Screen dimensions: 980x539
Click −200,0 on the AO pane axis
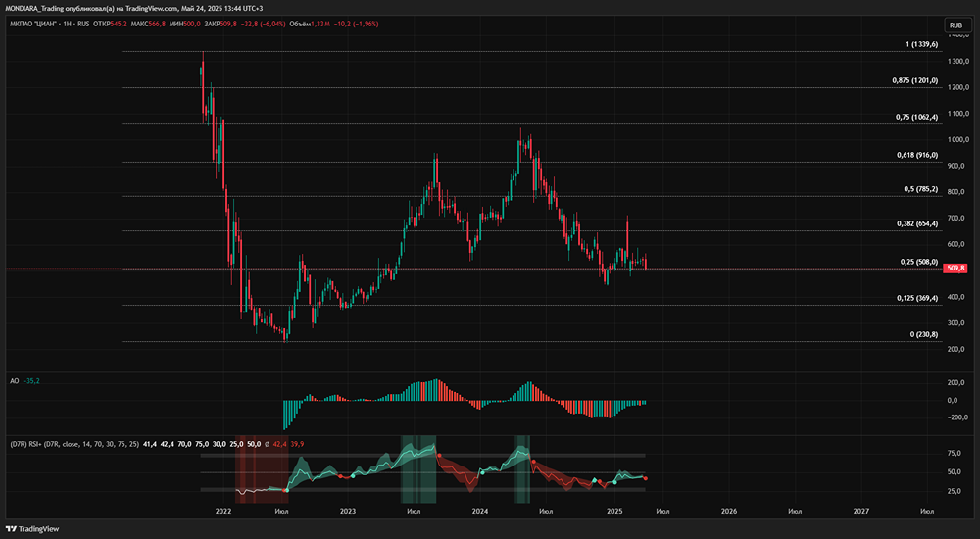tap(956, 417)
